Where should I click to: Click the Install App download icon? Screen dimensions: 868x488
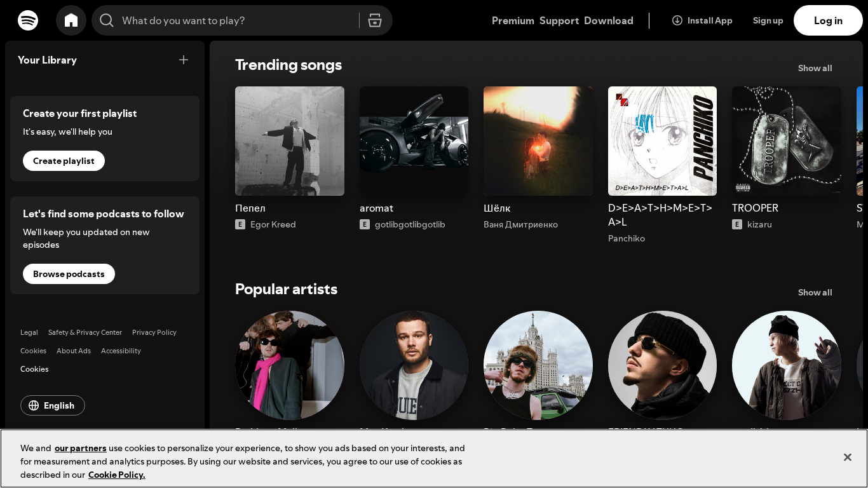click(x=677, y=20)
